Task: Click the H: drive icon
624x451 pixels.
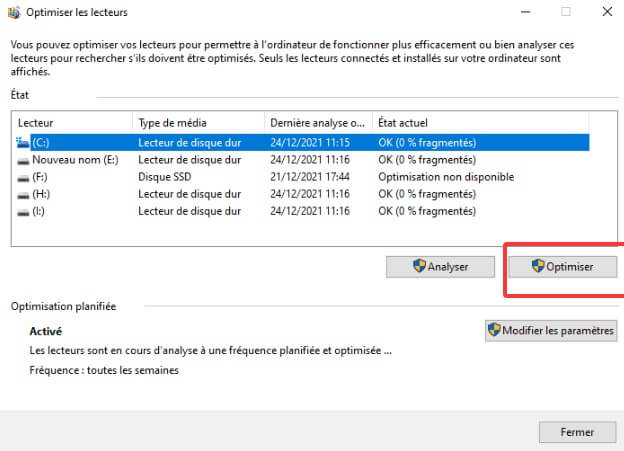Action: click(23, 195)
